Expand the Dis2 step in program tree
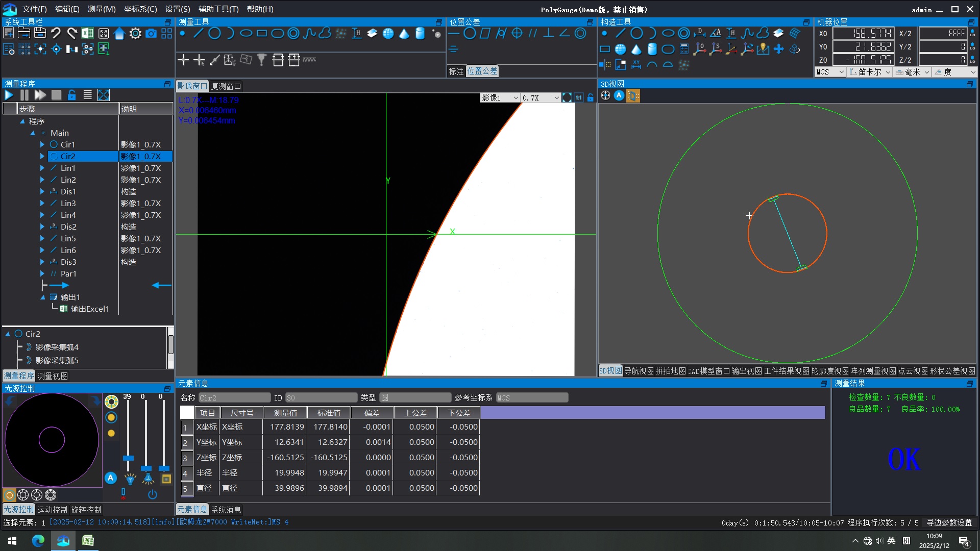This screenshot has width=980, height=551. tap(42, 227)
